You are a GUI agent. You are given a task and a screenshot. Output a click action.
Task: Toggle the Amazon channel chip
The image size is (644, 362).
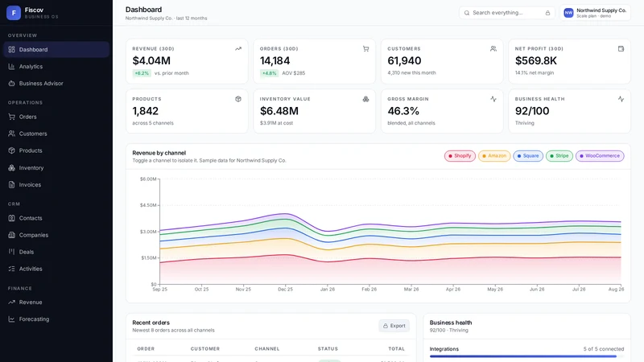coord(494,156)
